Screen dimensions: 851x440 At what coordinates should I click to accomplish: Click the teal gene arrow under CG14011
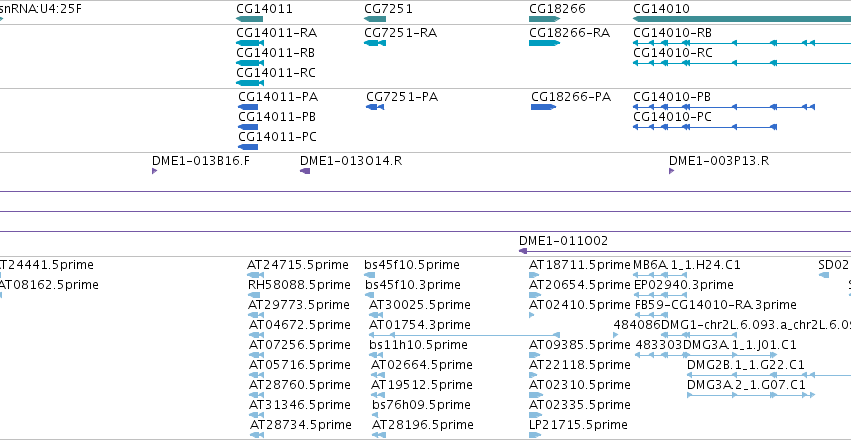pos(250,20)
